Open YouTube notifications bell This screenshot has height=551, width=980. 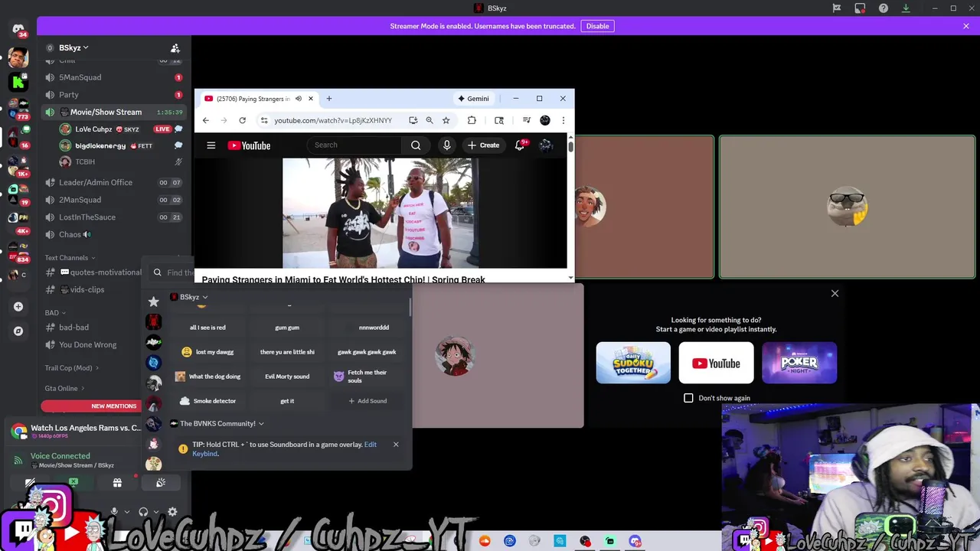520,145
